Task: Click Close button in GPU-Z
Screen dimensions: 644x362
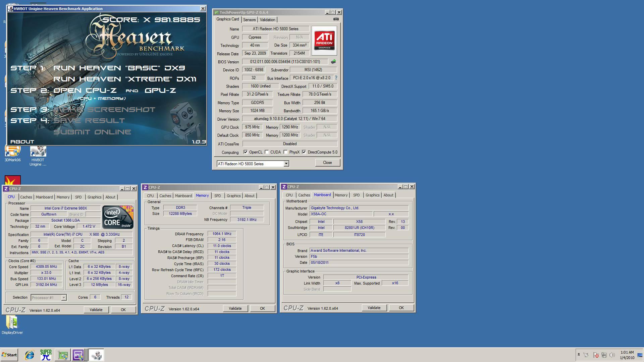Action: (327, 163)
